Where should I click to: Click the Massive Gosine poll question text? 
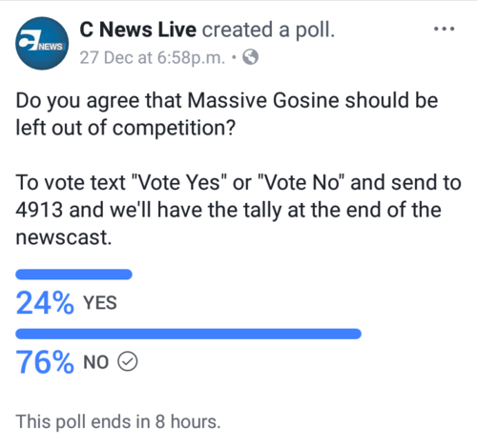(x=227, y=113)
